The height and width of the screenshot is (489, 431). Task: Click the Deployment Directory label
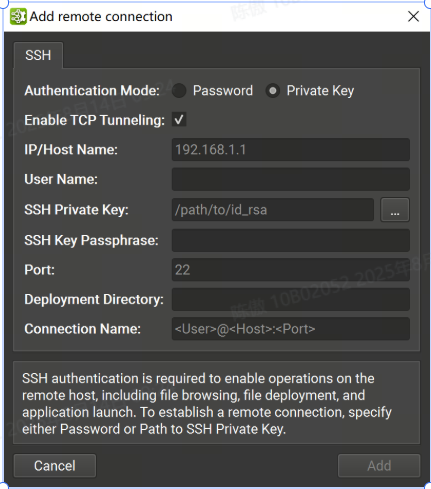94,299
